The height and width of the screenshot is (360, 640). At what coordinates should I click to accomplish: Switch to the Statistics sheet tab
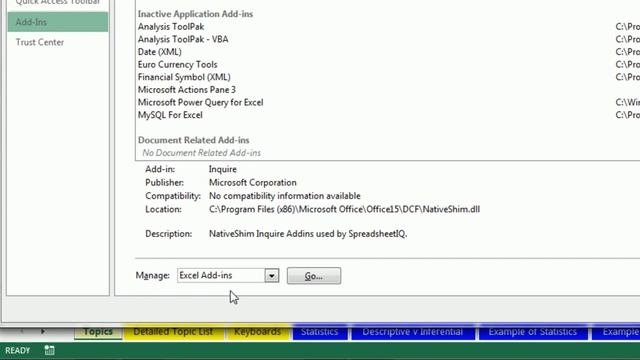point(320,332)
